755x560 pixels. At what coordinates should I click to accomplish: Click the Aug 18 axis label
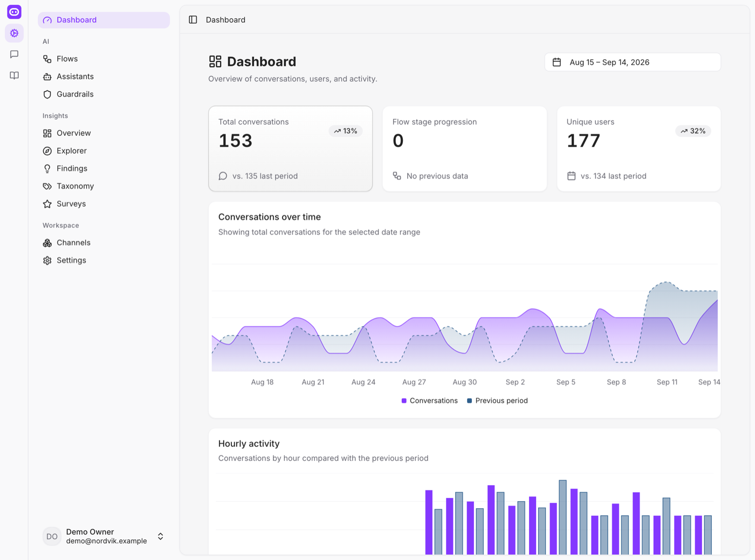point(263,382)
